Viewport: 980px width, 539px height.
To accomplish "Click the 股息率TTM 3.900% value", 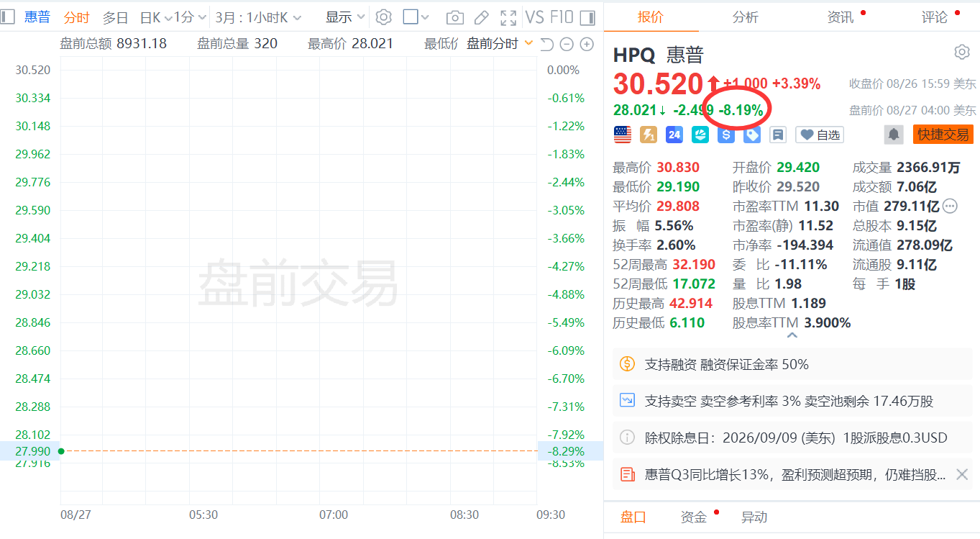I will pyautogui.click(x=828, y=323).
